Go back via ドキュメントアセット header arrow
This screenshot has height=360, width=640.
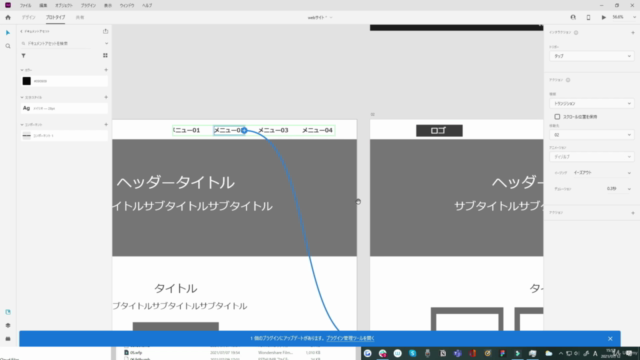coord(22,31)
